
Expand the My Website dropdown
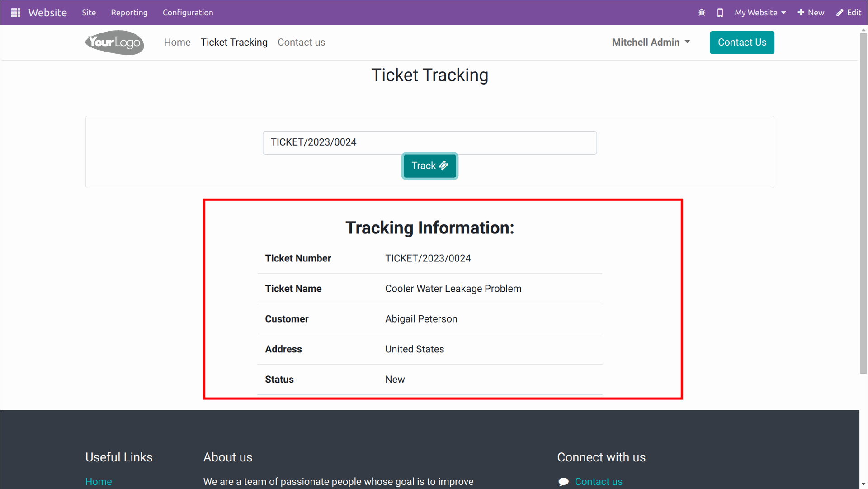coord(760,13)
